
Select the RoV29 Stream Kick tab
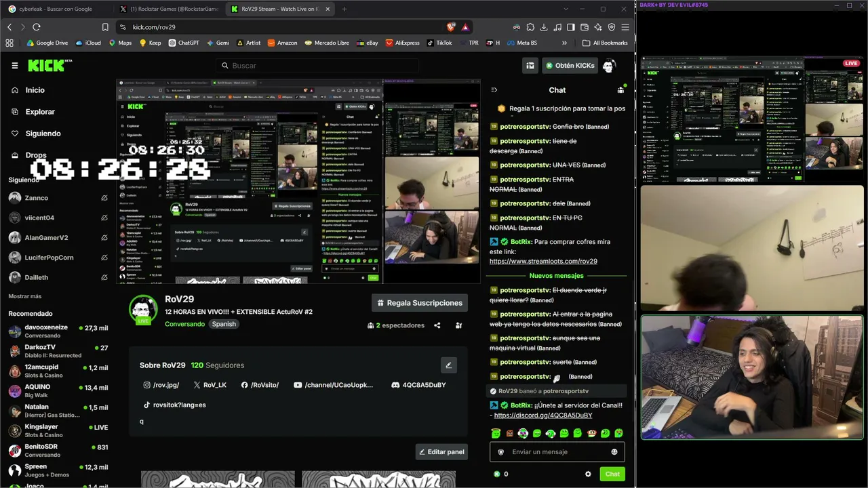point(279,9)
